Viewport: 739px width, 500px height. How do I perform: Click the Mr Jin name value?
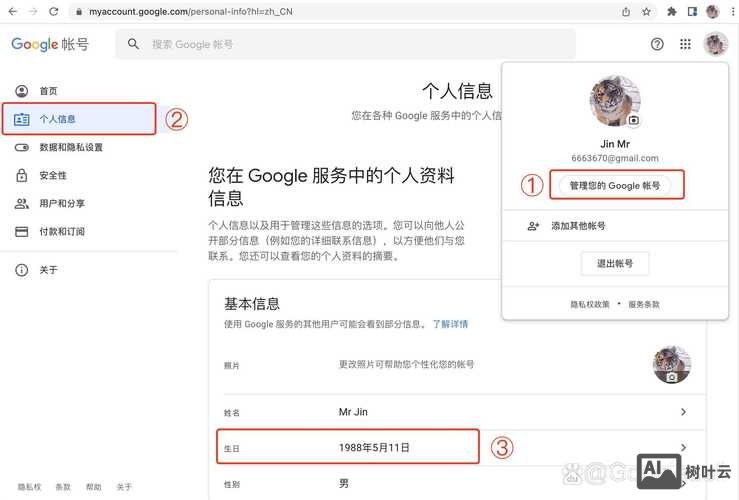(353, 412)
